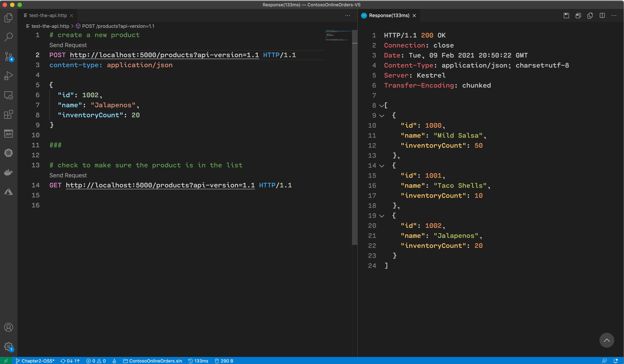Open the Kubernetes wheel icon view
The image size is (624, 364).
[8, 153]
